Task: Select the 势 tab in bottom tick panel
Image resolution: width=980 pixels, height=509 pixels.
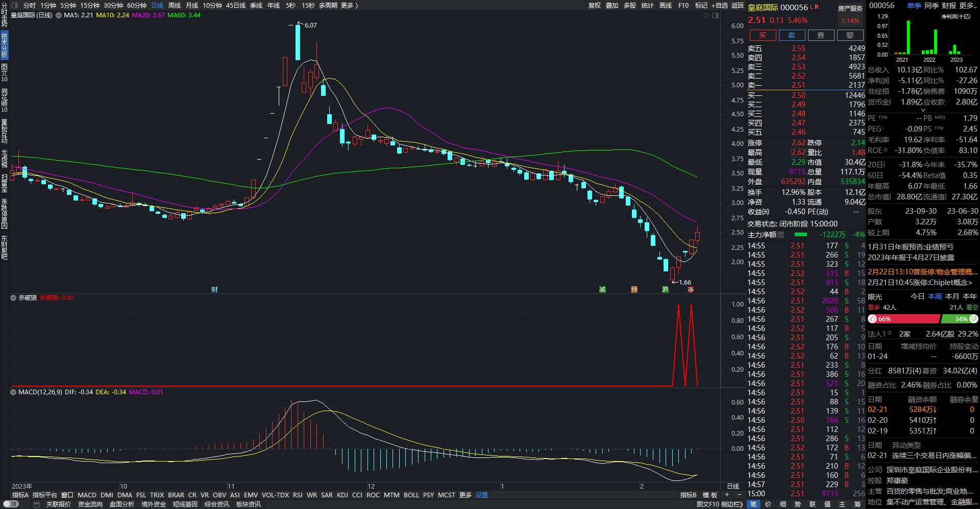Action: tap(798, 504)
